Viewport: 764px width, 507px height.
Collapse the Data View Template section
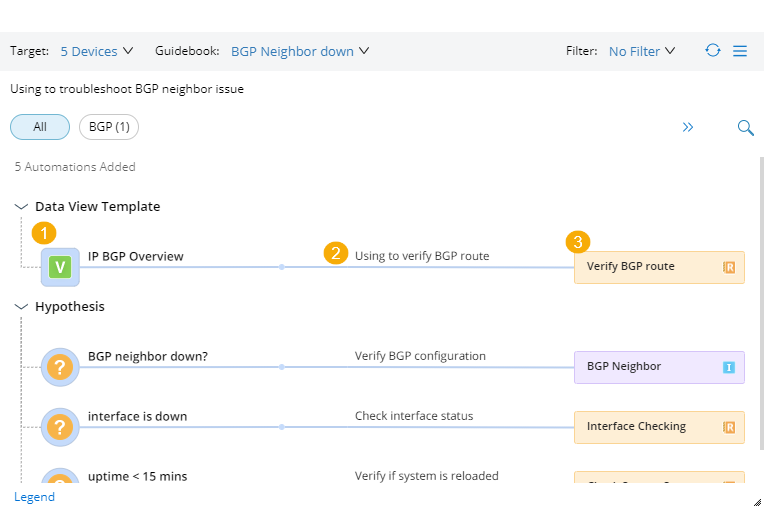tap(21, 207)
